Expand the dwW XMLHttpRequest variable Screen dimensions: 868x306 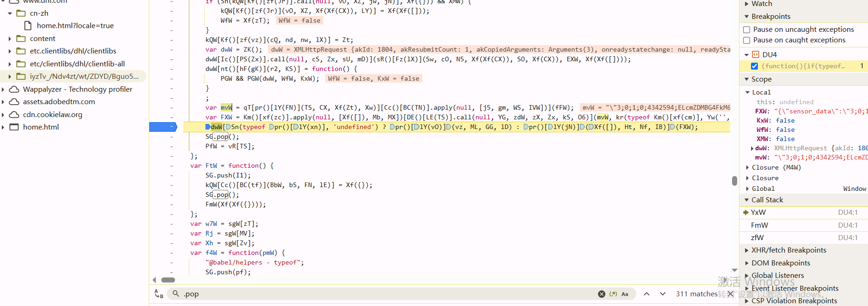click(752, 148)
